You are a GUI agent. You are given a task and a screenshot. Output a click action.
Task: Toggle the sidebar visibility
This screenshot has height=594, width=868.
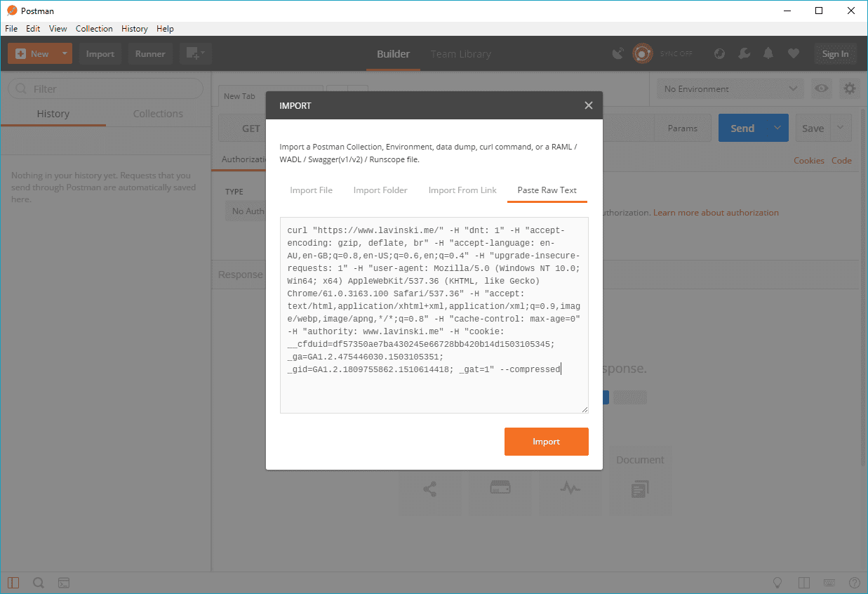coord(13,583)
